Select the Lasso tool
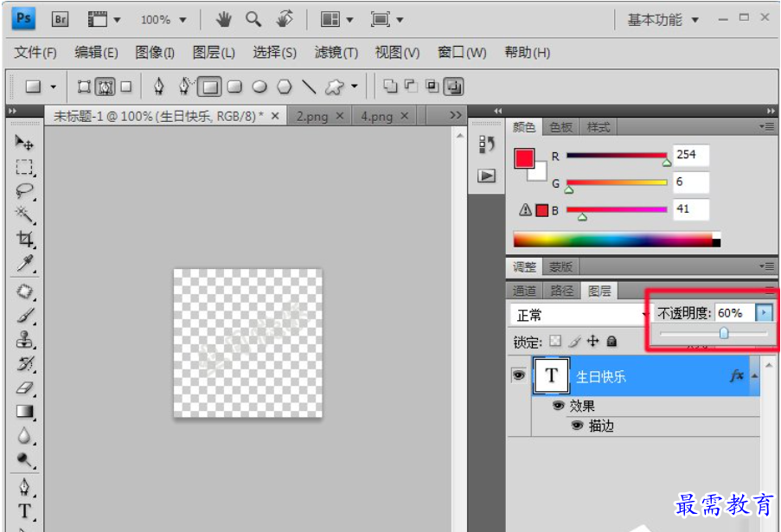The height and width of the screenshot is (532, 781). click(23, 191)
